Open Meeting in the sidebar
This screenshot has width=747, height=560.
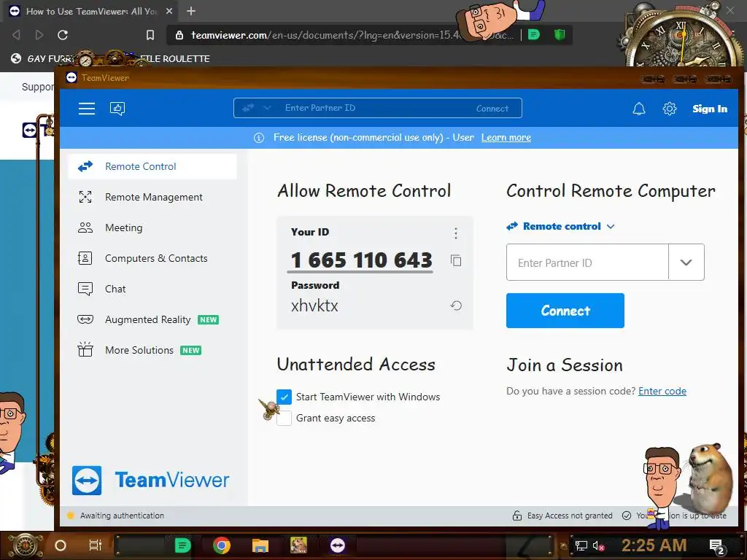152,227
